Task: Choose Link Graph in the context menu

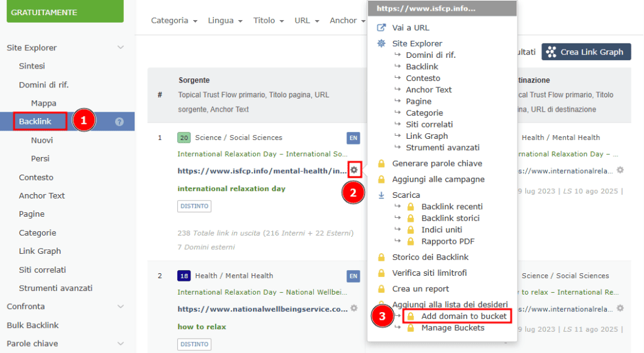Action: pos(427,136)
